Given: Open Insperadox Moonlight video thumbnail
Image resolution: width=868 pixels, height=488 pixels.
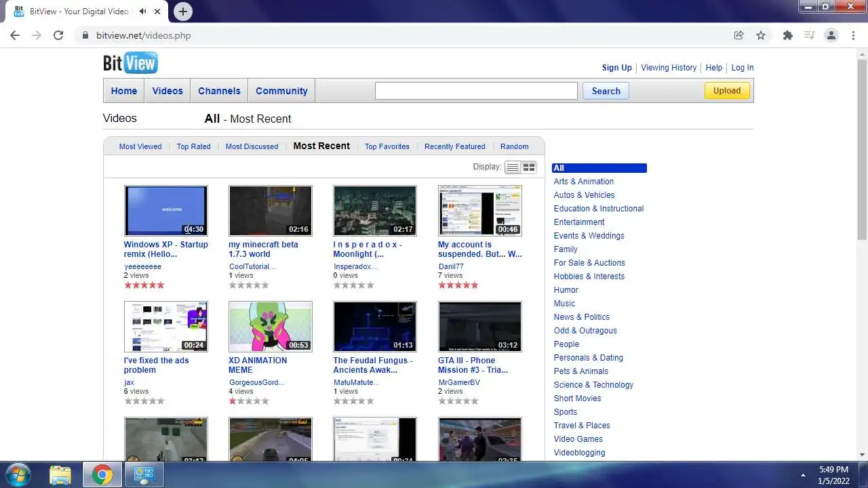Looking at the screenshot, I should coord(375,211).
